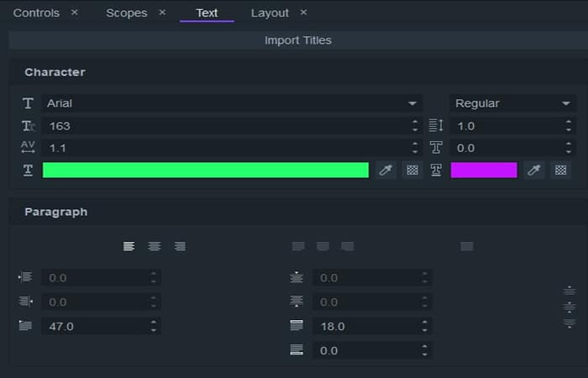Switch to the Scopes tab

126,13
